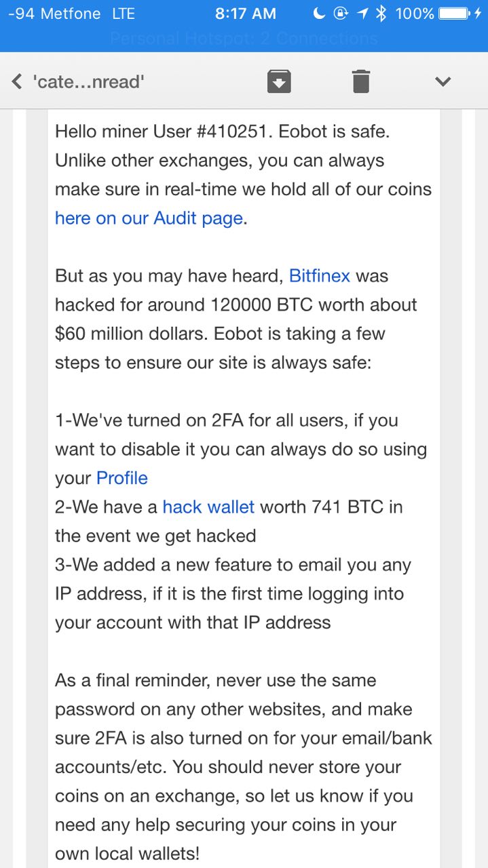This screenshot has height=868, width=488.
Task: Delete the email with the trash icon
Action: (x=361, y=81)
